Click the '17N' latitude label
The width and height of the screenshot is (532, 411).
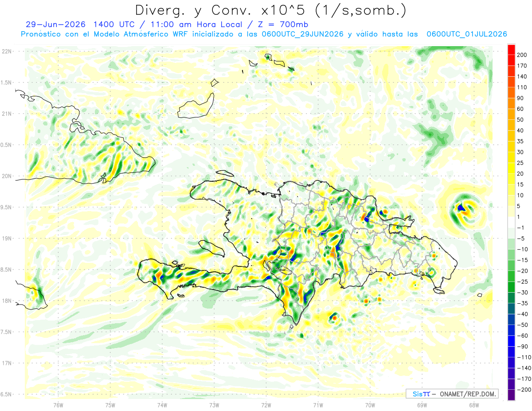tap(7, 363)
